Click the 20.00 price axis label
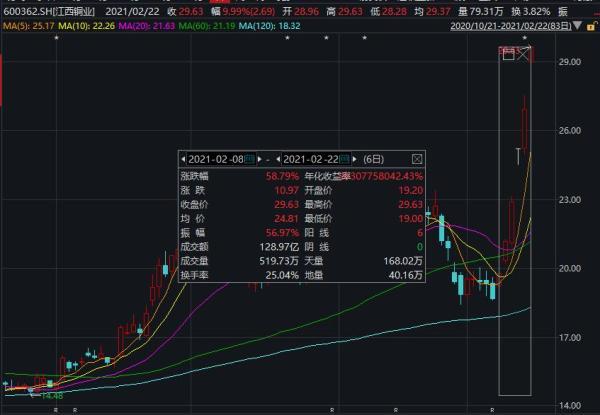This screenshot has height=415, width=600. [569, 269]
